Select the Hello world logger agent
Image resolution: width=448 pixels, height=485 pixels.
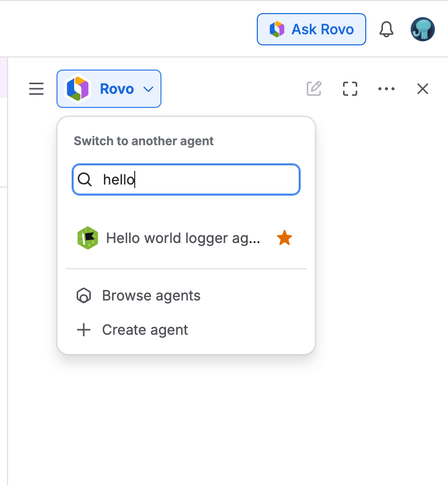(186, 238)
